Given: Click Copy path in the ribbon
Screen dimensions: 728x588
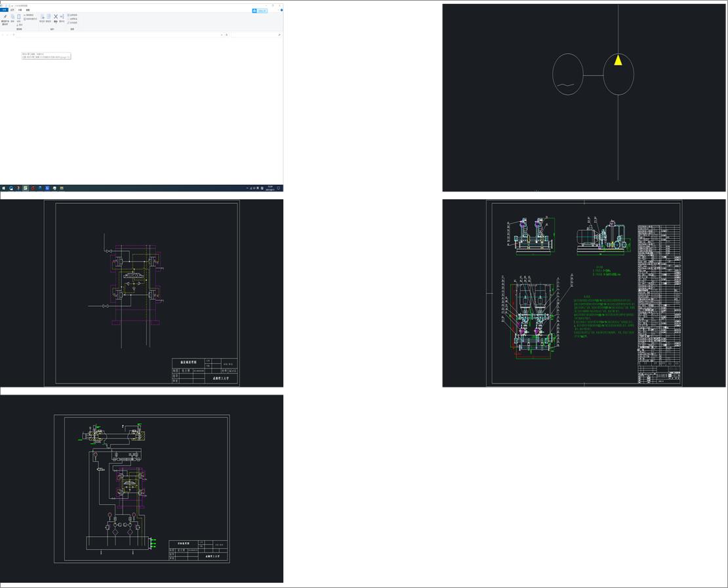Looking at the screenshot, I should pyautogui.click(x=29, y=15).
